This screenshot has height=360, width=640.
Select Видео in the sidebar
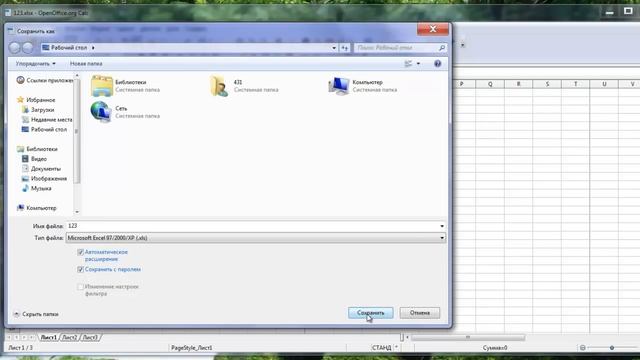click(38, 159)
